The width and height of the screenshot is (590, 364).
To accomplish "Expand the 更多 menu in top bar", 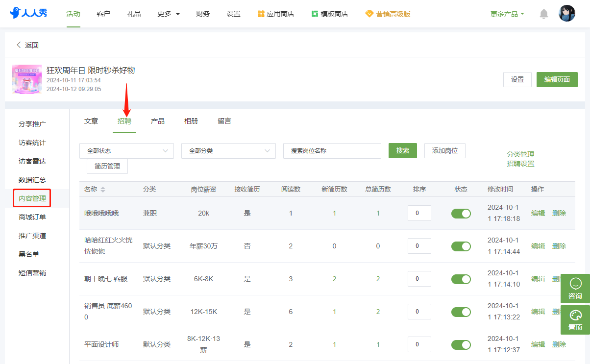I will coord(169,14).
